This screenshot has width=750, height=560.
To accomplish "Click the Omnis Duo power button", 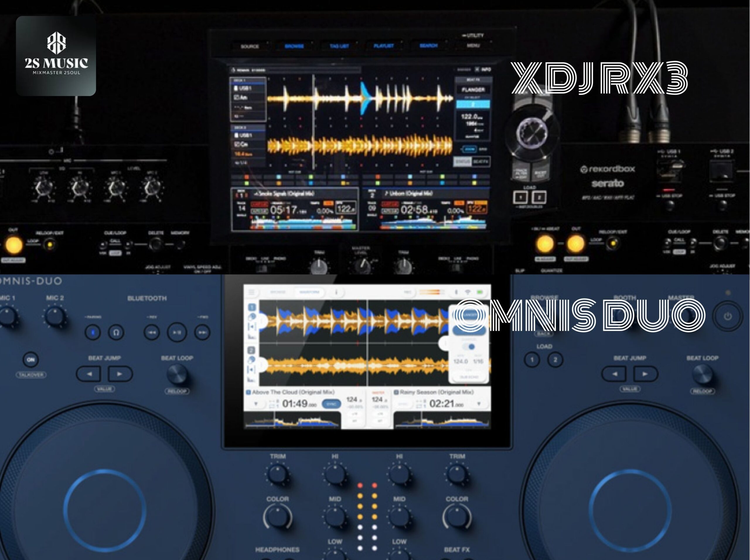I will [728, 316].
